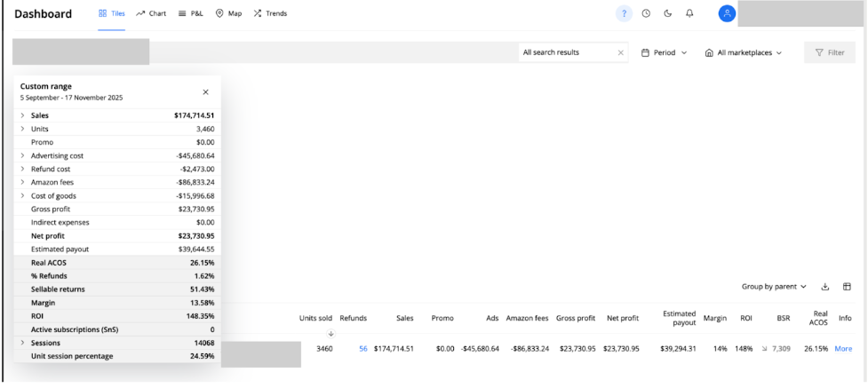Open the All marketplaces dropdown
The image size is (868, 388).
pyautogui.click(x=743, y=53)
